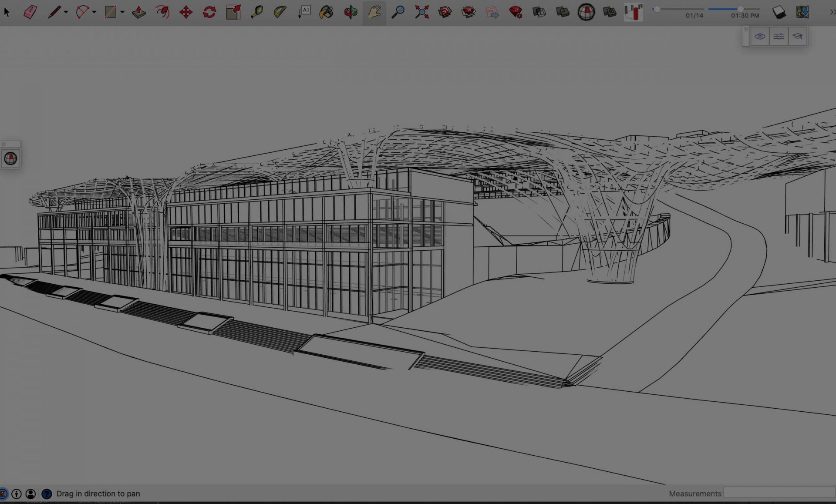Click the highlighted Pan hand tool
Image resolution: width=836 pixels, height=504 pixels.
(x=374, y=12)
